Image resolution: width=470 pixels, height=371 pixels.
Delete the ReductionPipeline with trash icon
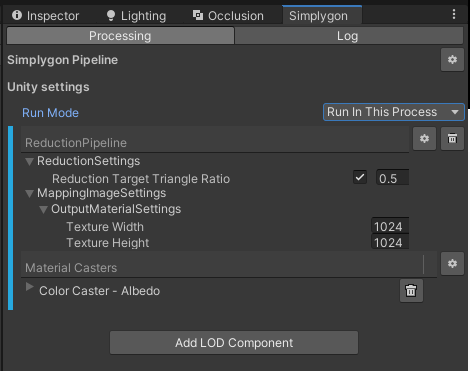(x=452, y=139)
